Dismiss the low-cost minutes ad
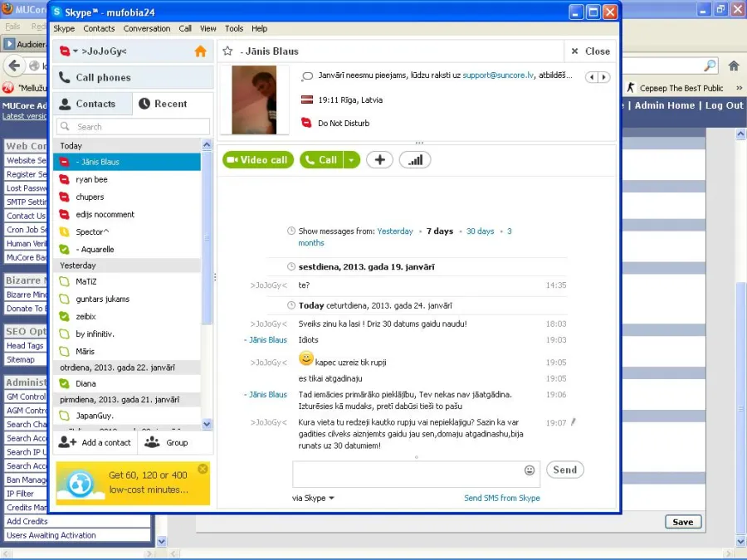This screenshot has height=560, width=747. tap(203, 469)
